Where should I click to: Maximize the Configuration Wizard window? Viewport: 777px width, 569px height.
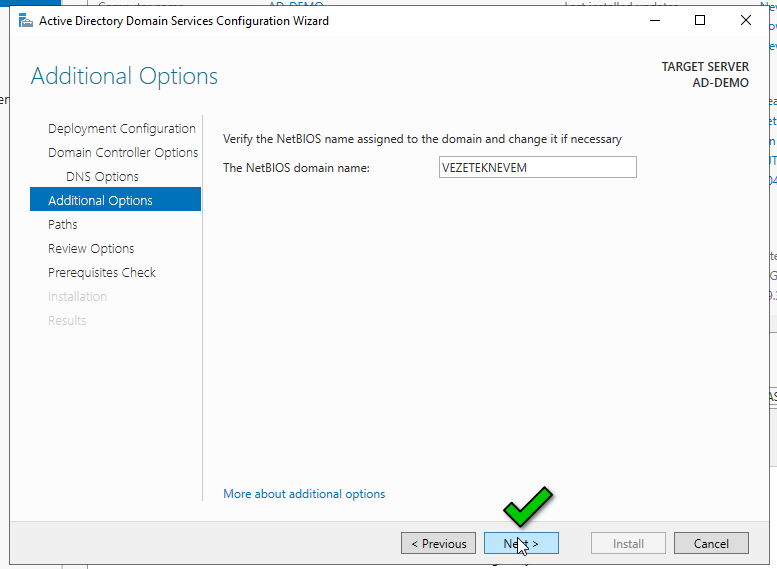(700, 21)
